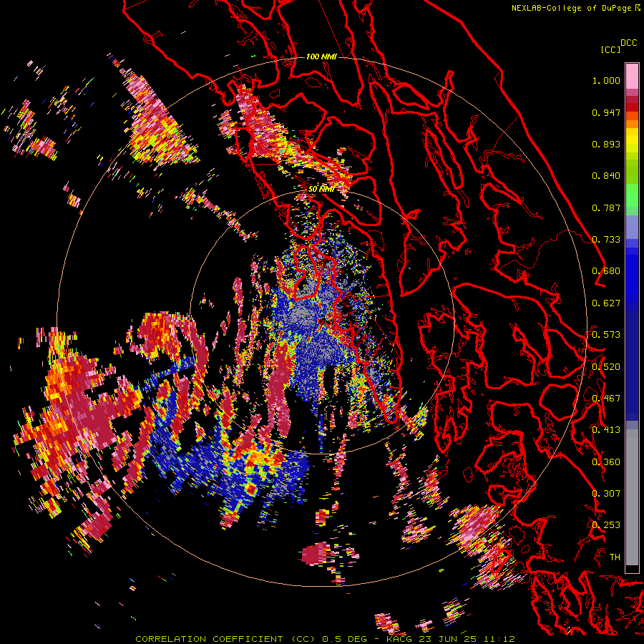Select the 0.893 legend value
This screenshot has height=644, width=644.
coord(606,144)
